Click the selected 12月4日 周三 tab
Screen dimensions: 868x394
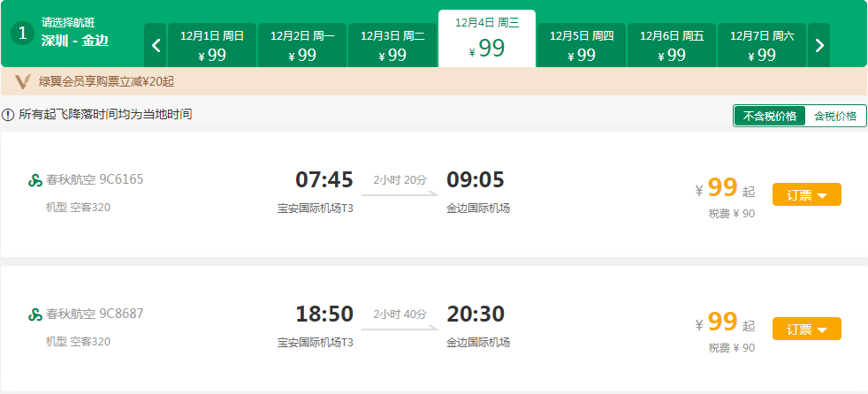tap(487, 38)
